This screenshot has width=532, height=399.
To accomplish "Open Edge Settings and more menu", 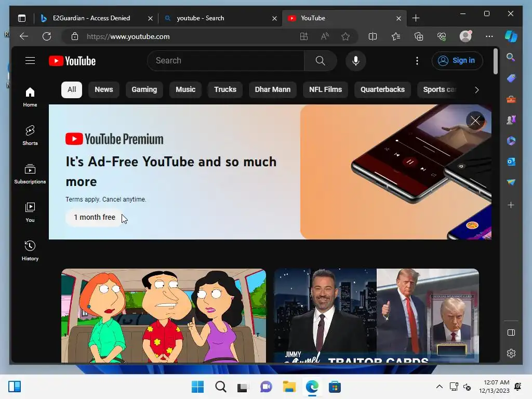I will (x=489, y=36).
